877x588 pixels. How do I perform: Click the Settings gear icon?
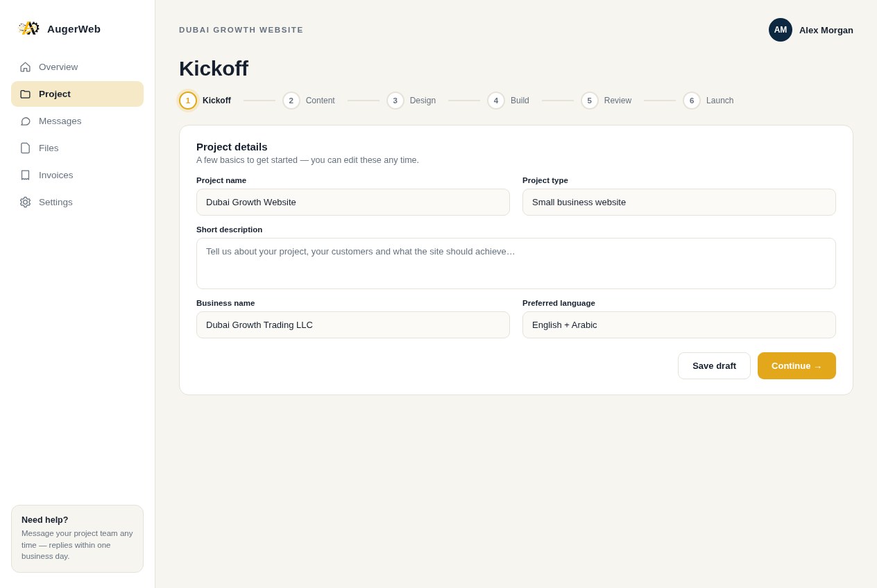tap(25, 202)
